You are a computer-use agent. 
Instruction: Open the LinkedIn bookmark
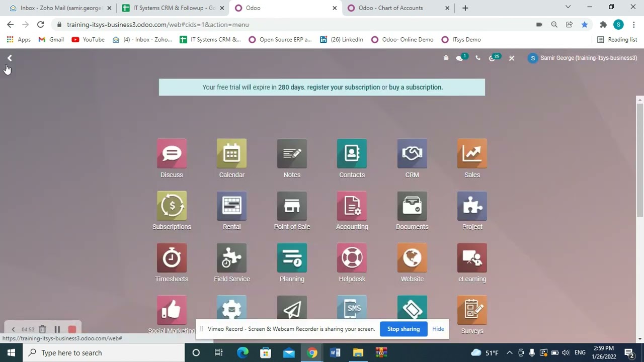(x=342, y=40)
